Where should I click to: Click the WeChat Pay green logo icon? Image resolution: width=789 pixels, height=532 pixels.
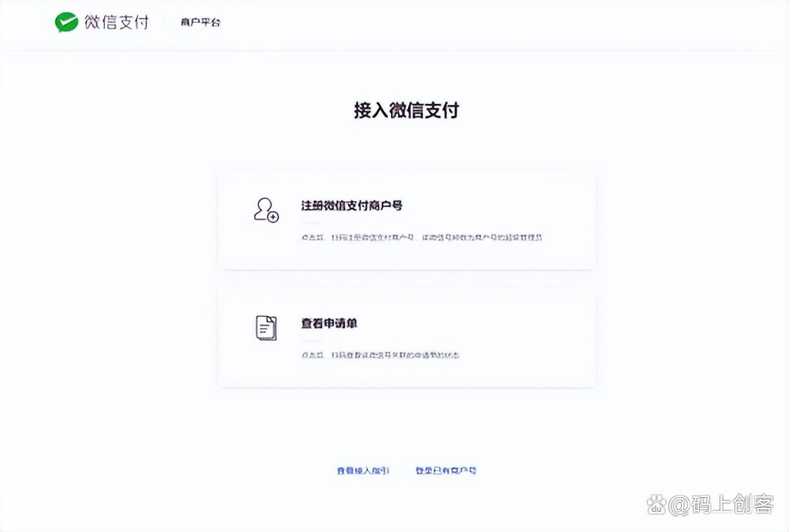click(66, 23)
